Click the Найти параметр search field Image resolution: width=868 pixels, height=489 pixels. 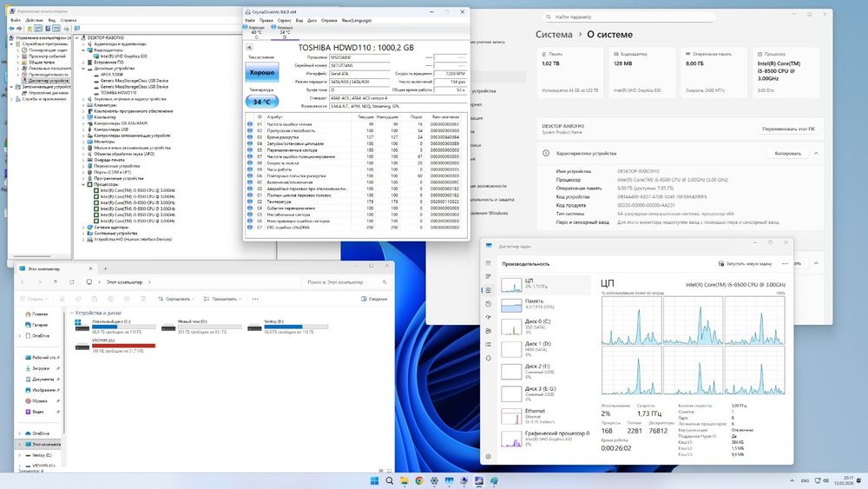(628, 17)
